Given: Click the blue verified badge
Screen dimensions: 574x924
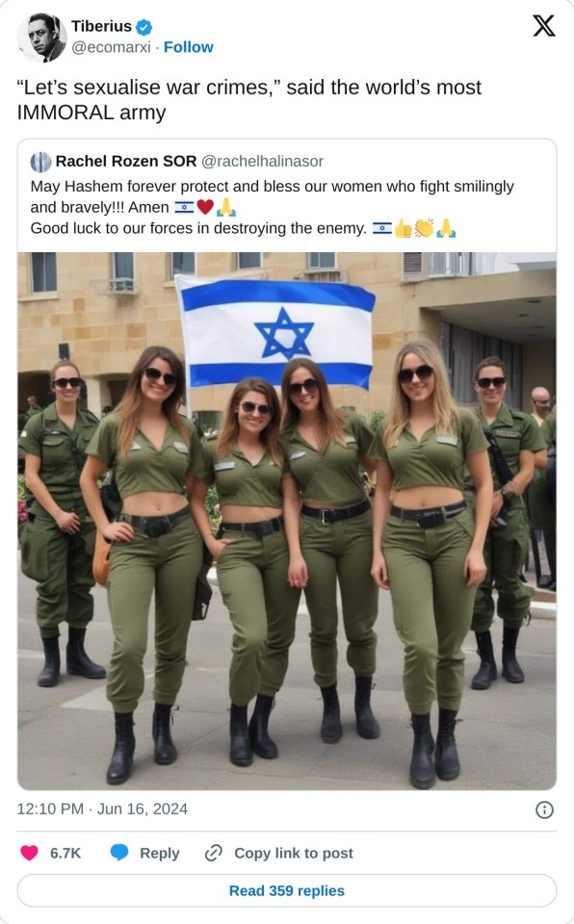Looking at the screenshot, I should coord(143,27).
